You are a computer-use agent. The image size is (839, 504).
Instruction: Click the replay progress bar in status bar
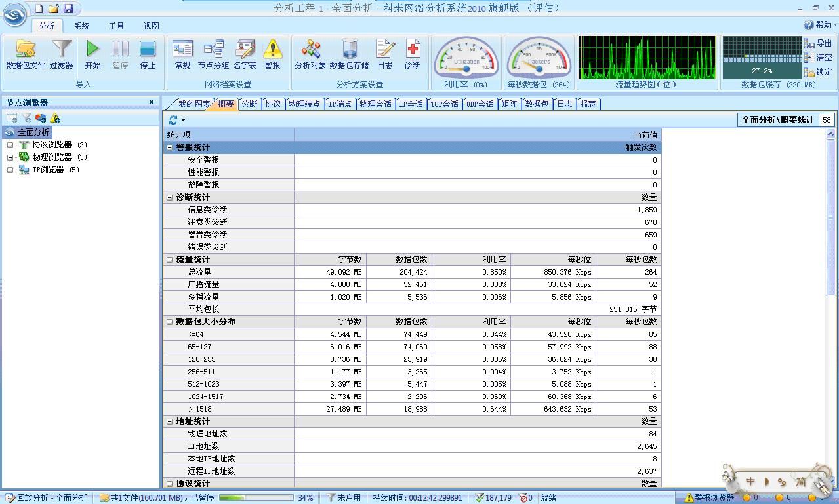point(256,498)
